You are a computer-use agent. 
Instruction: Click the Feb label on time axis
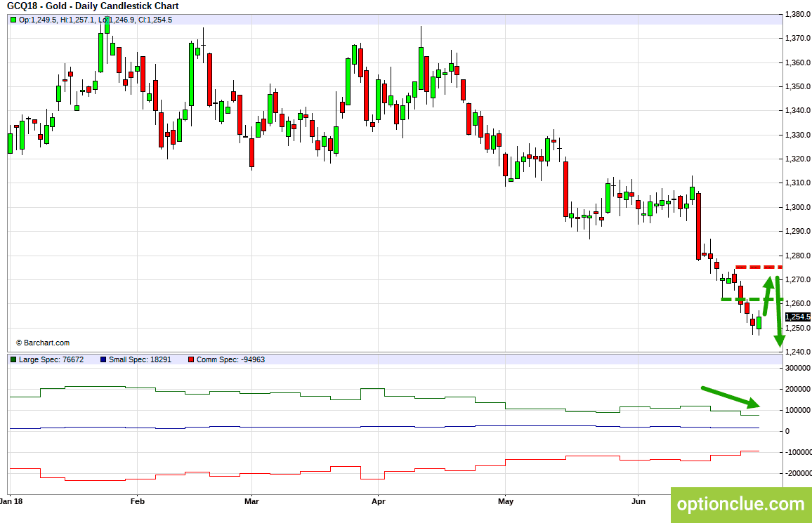tap(137, 501)
